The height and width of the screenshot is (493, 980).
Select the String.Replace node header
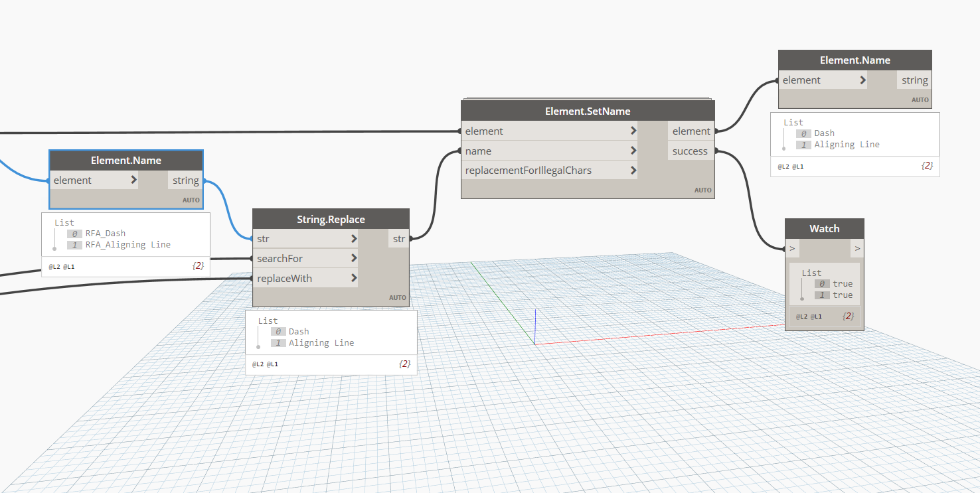[x=331, y=219]
